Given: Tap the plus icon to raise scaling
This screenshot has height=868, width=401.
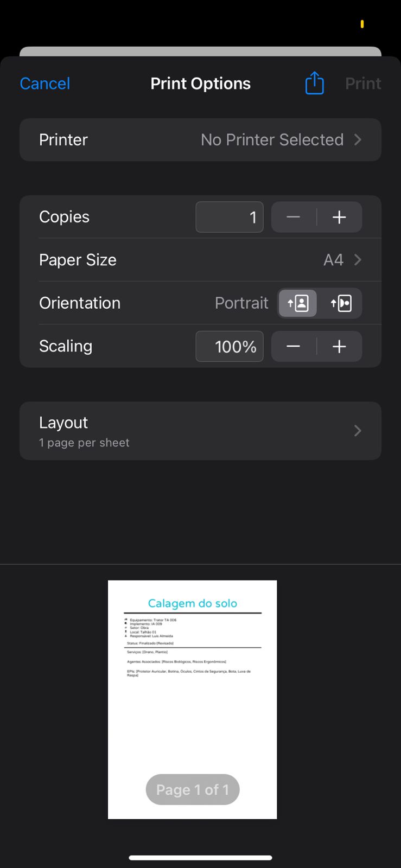Looking at the screenshot, I should [339, 346].
